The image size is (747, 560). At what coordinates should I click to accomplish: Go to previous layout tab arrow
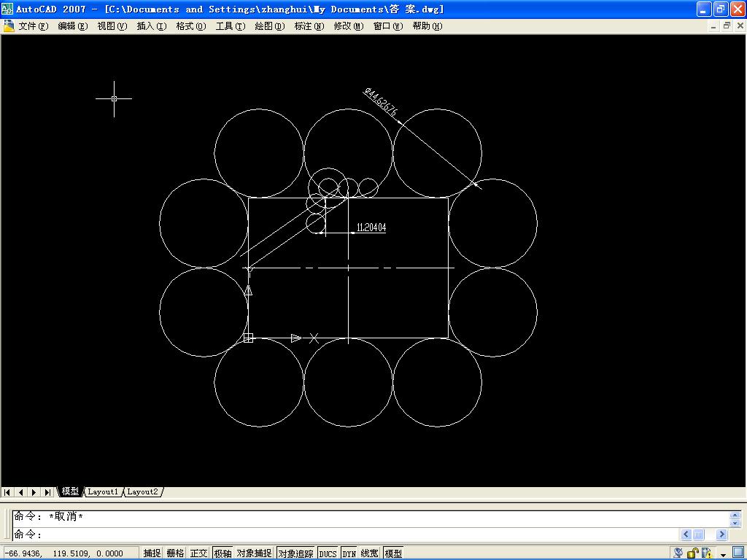tap(20, 492)
